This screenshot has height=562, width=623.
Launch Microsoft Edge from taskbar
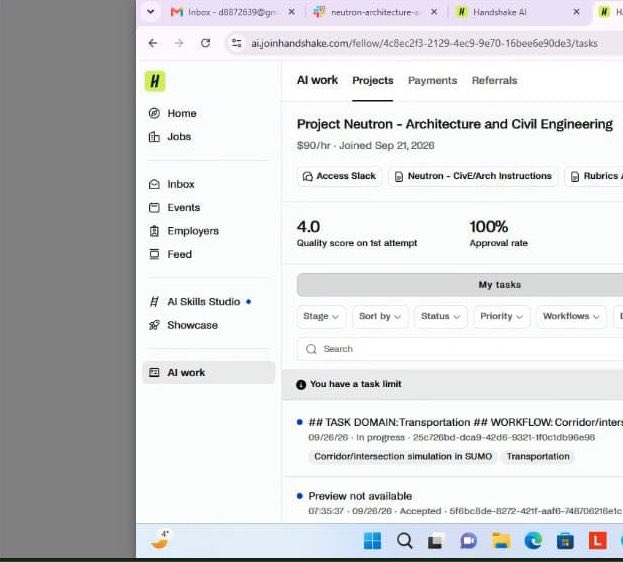533,541
